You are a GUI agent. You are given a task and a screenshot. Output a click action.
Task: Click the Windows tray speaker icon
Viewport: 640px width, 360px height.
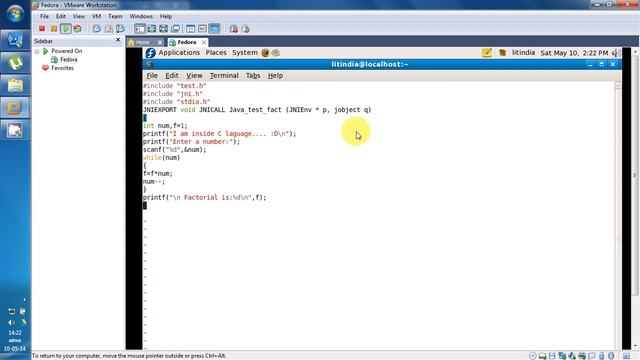(11, 322)
